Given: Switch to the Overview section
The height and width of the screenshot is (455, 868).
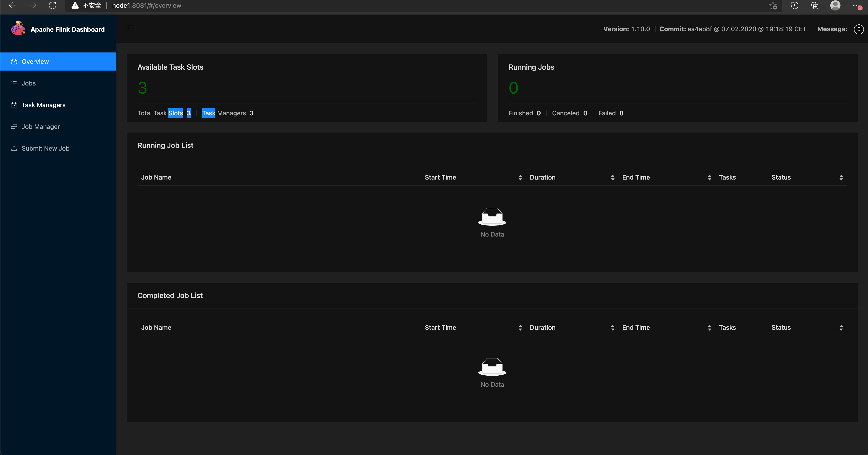Looking at the screenshot, I should coord(35,61).
